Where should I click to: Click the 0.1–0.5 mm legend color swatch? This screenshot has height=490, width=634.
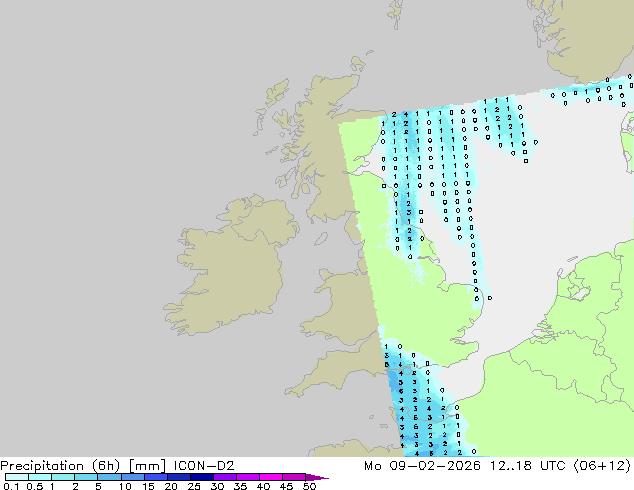click(17, 477)
